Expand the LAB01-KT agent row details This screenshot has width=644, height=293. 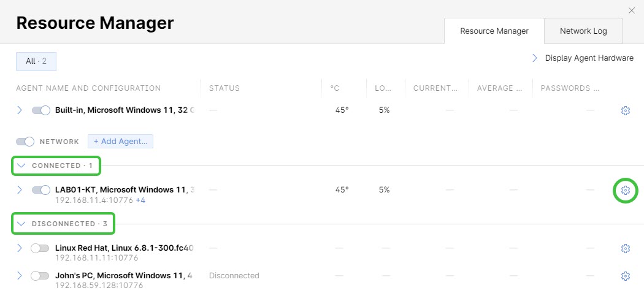pyautogui.click(x=19, y=190)
